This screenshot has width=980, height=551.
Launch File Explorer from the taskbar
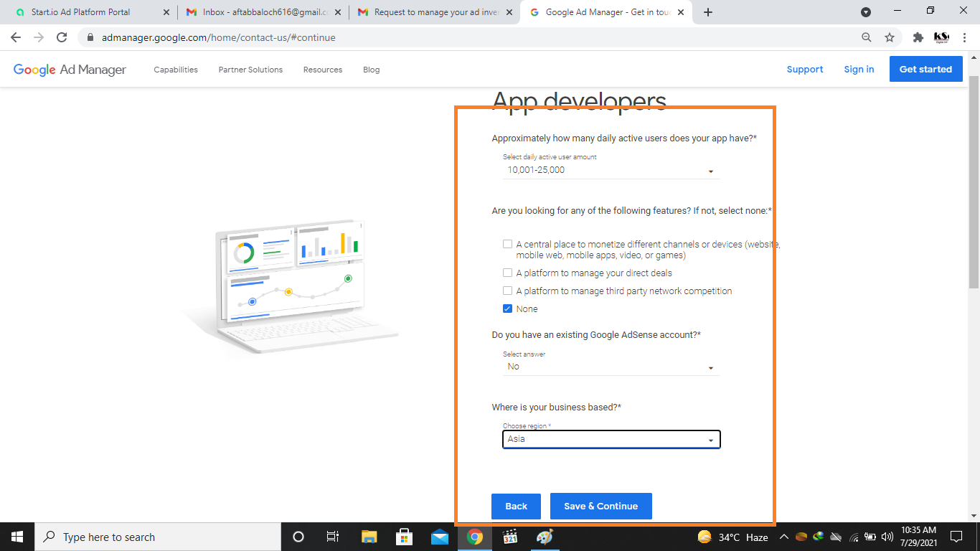(x=369, y=537)
